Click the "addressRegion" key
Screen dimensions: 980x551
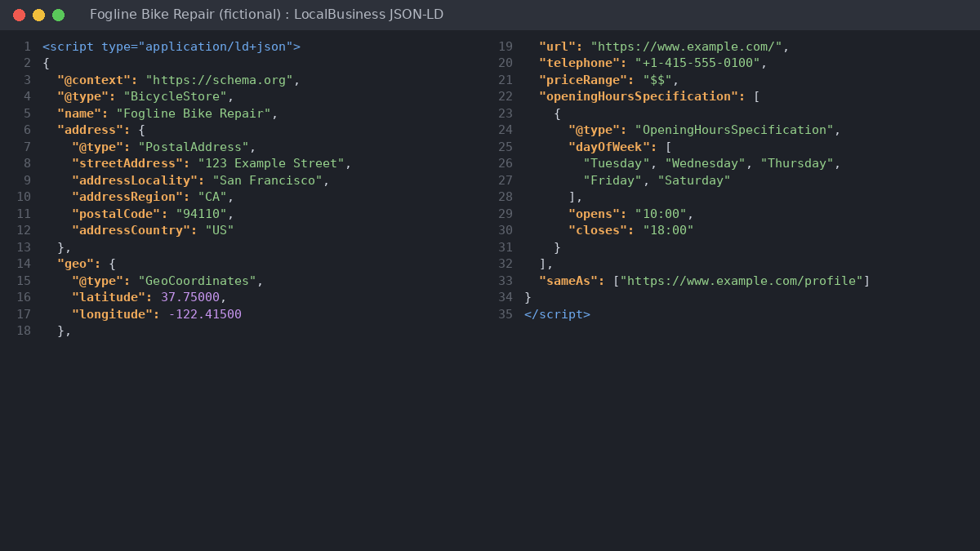(x=131, y=197)
